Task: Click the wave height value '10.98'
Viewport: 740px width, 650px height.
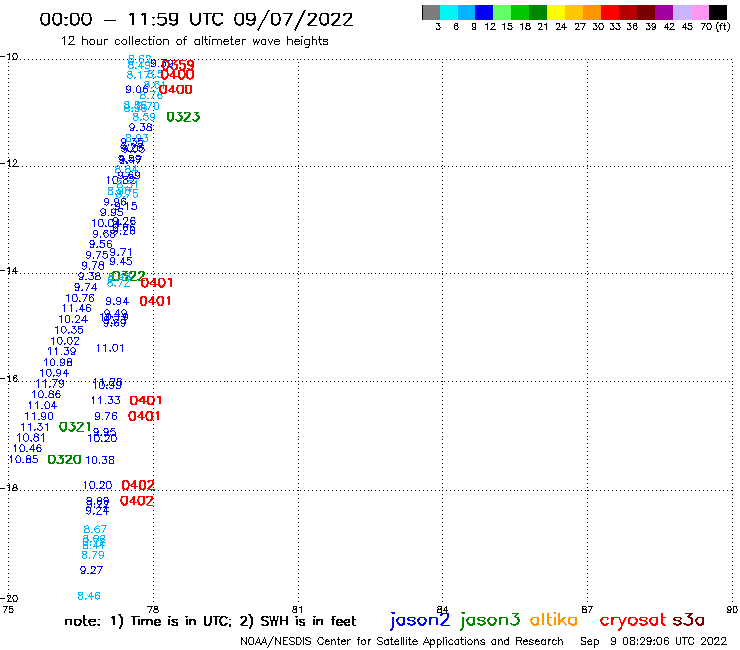Action: (x=58, y=363)
